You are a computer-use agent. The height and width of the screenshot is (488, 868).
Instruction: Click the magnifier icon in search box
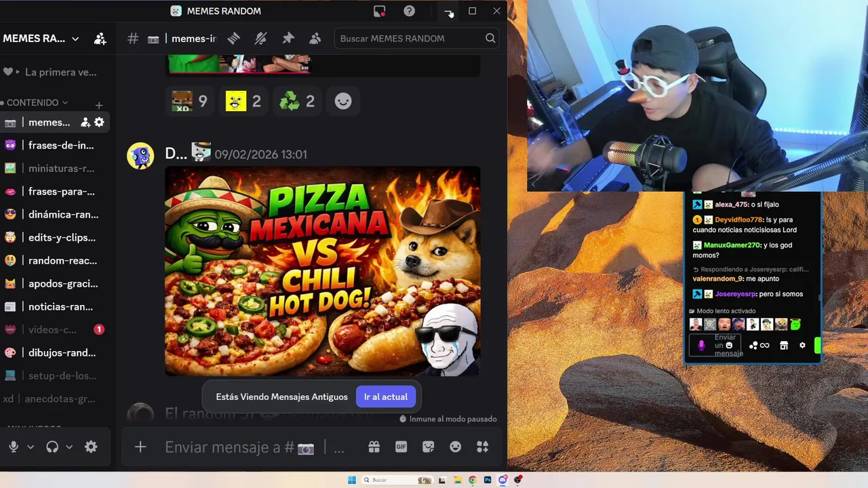490,39
